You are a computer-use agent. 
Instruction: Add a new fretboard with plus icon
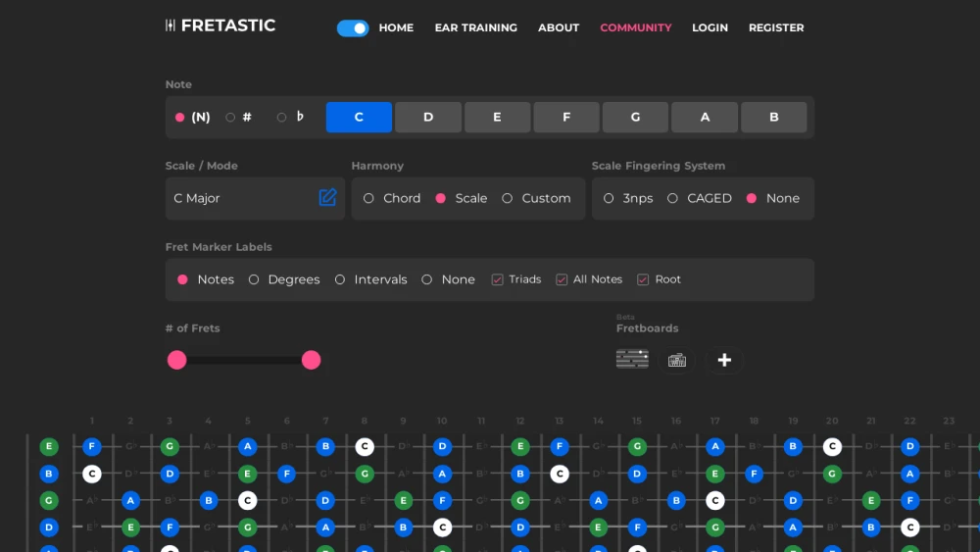(724, 360)
